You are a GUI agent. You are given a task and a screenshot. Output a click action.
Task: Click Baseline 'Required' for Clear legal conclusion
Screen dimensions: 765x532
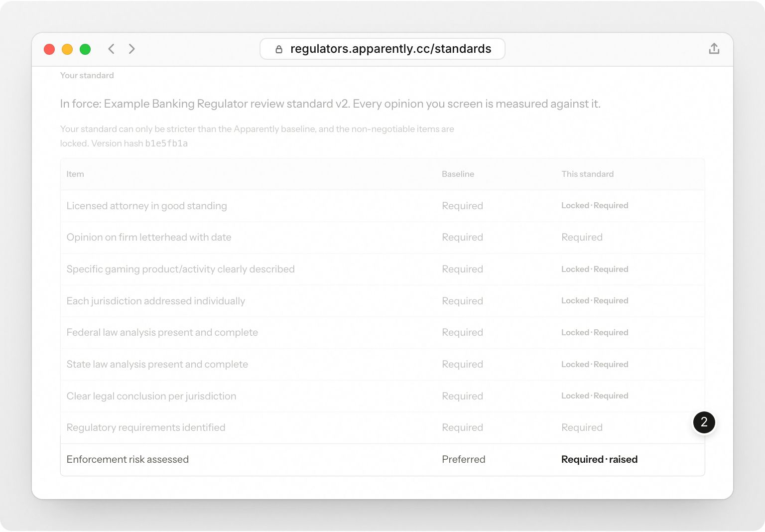pyautogui.click(x=462, y=396)
